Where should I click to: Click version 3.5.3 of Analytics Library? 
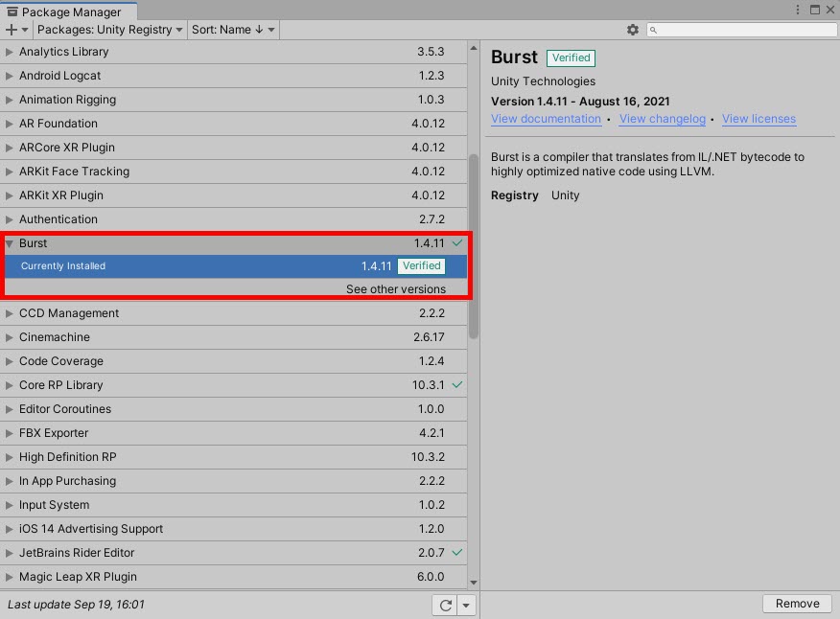431,52
